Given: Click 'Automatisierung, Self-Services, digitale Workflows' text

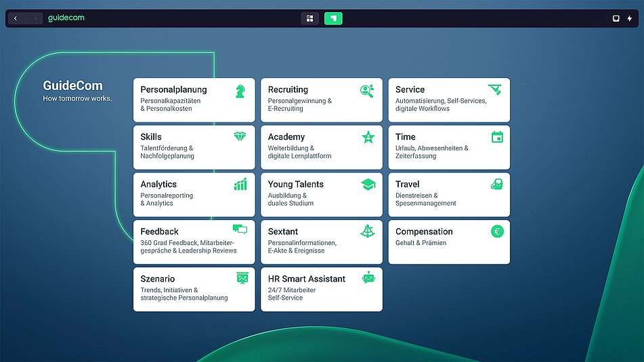Looking at the screenshot, I should tap(441, 105).
